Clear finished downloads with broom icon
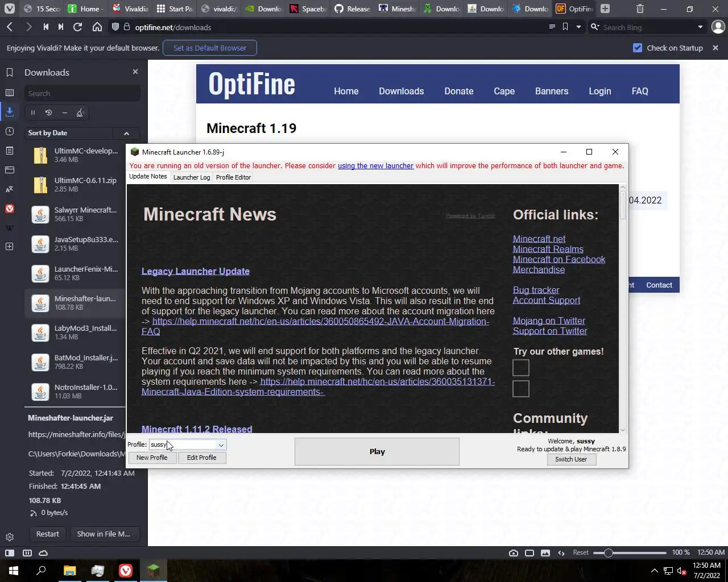728x582 pixels. pyautogui.click(x=81, y=113)
